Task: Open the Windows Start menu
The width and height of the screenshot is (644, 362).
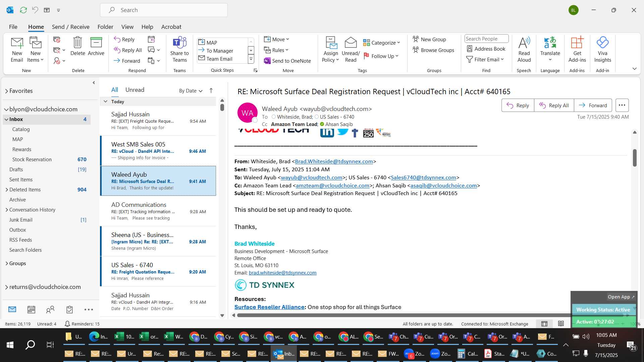Action: tap(10, 345)
